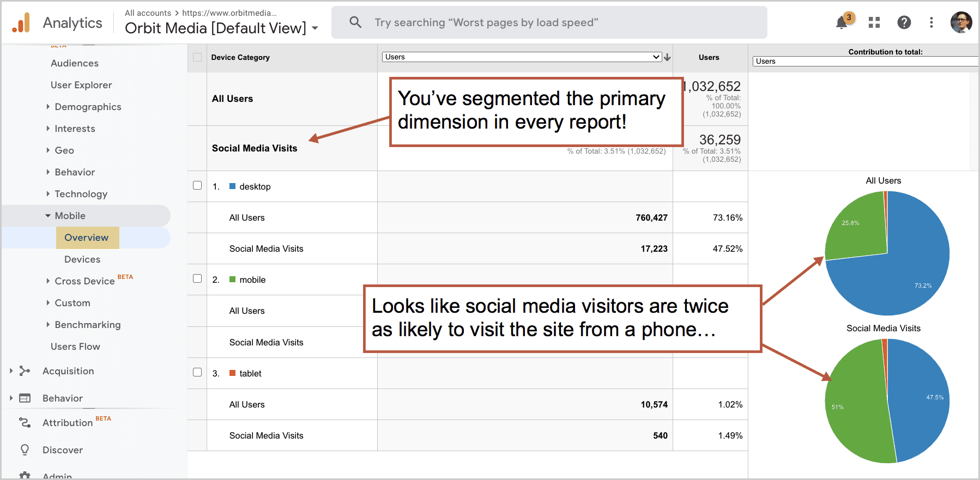
Task: Click the Device Category column header
Action: [240, 57]
